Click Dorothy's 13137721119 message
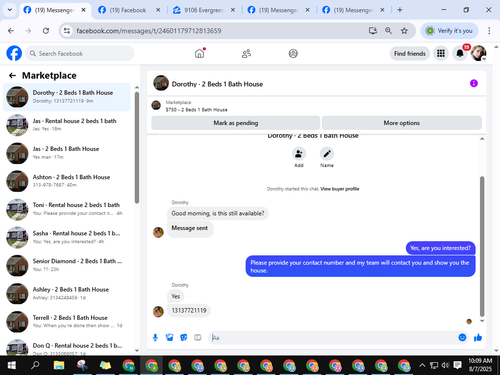The width and height of the screenshot is (500, 375). point(189,311)
